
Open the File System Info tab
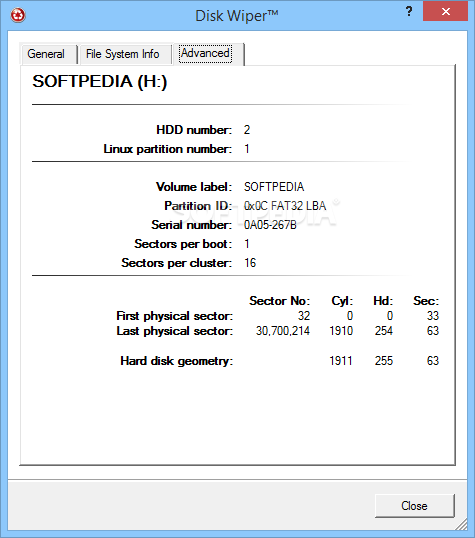pos(125,54)
